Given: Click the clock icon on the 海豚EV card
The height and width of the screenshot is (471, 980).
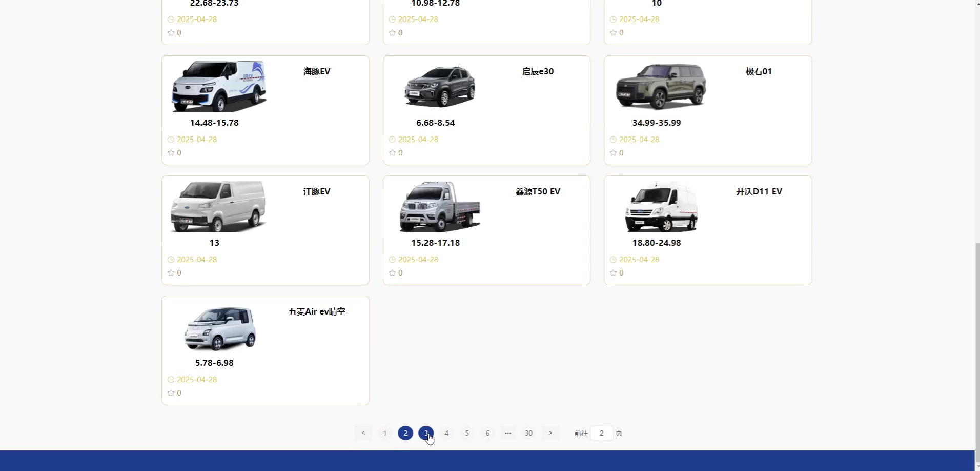Looking at the screenshot, I should [171, 140].
